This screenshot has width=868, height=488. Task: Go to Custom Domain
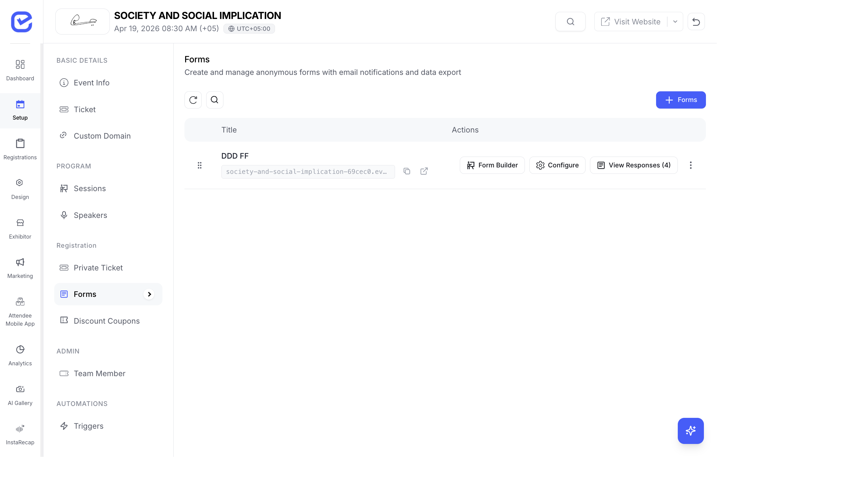point(108,136)
